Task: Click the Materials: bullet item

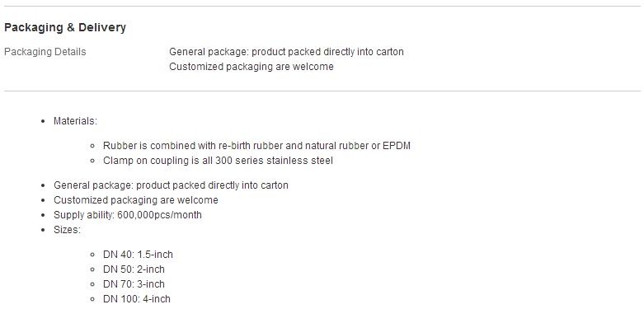Action: point(75,121)
